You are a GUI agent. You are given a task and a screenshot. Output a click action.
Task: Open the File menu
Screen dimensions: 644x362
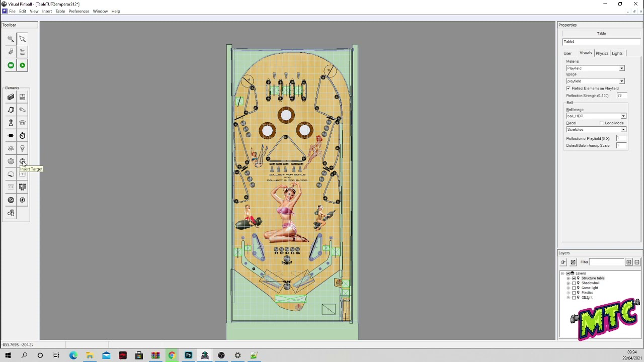point(12,11)
